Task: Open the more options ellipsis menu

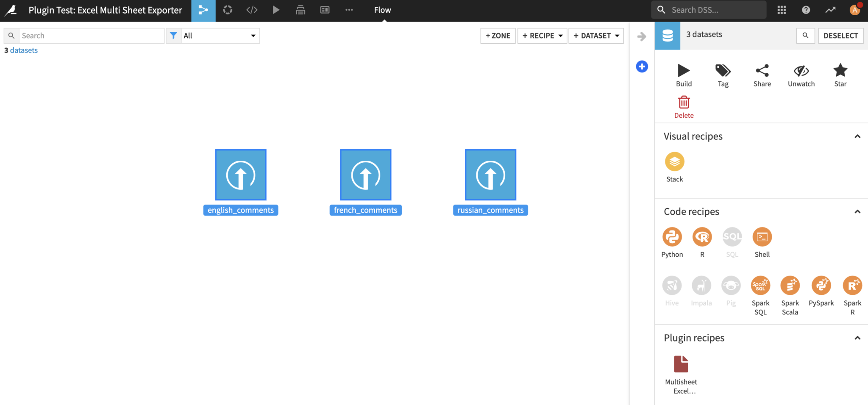Action: pos(349,10)
